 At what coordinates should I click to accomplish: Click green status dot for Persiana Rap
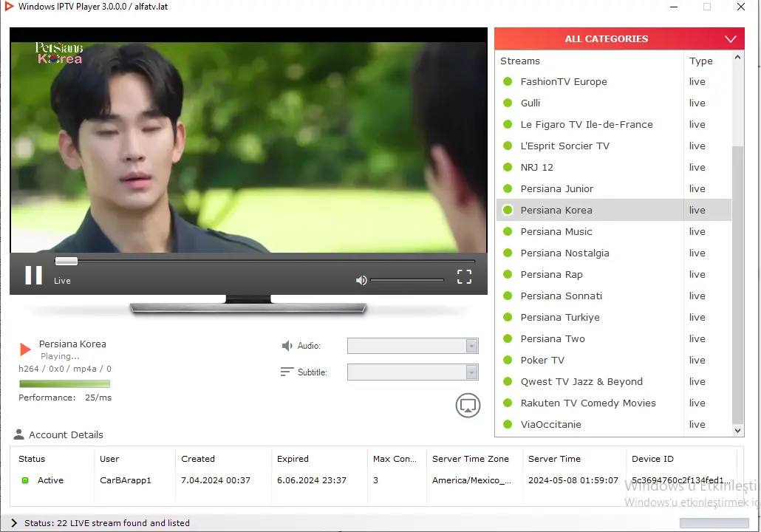click(508, 274)
